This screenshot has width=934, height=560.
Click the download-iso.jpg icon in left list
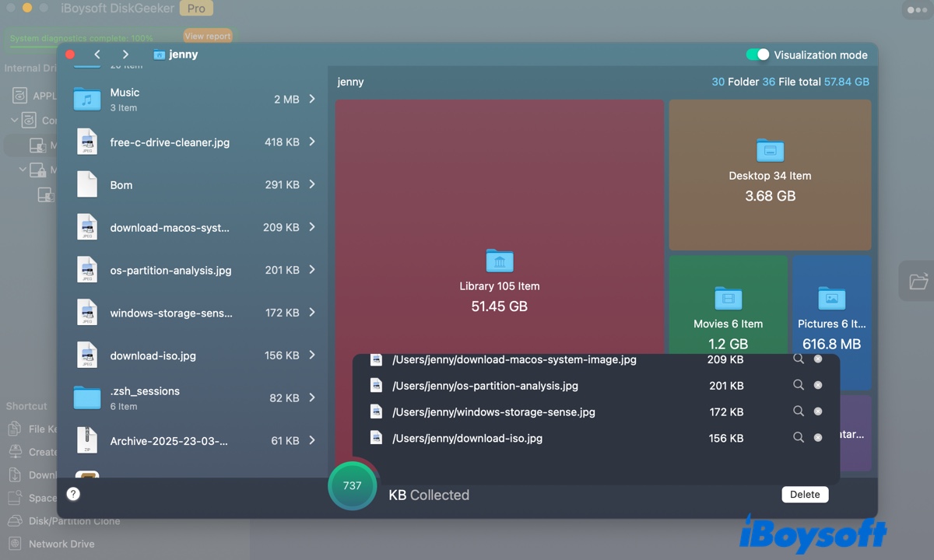87,355
